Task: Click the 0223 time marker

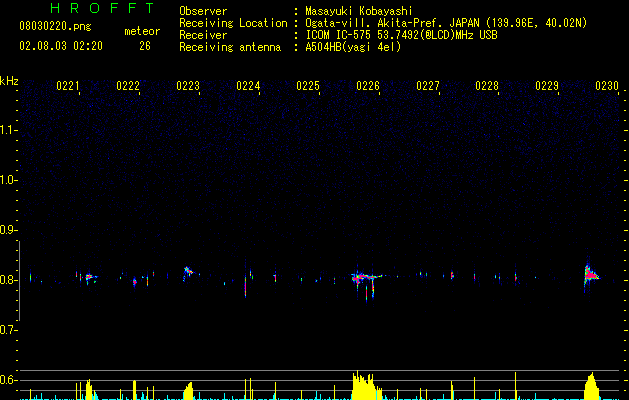Action: point(188,86)
